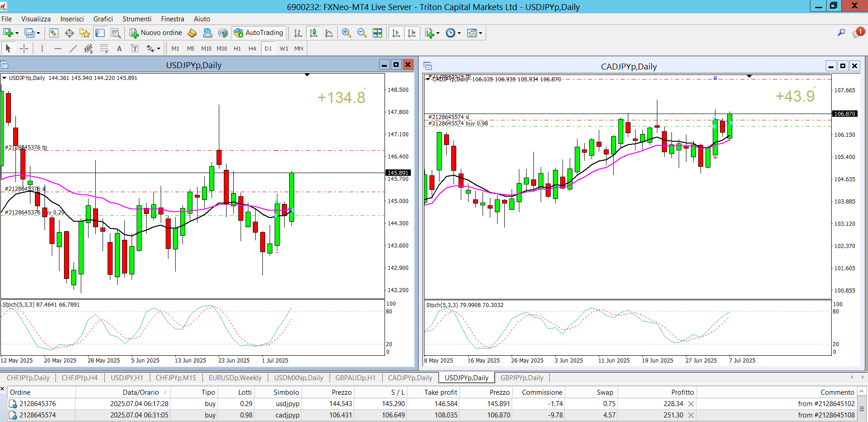Screen dimensions: 868x422
Task: Switch timeframe to H4
Action: click(x=252, y=49)
